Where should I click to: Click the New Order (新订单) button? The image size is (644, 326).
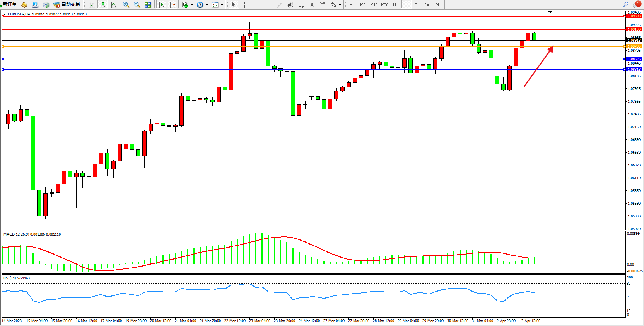click(9, 4)
